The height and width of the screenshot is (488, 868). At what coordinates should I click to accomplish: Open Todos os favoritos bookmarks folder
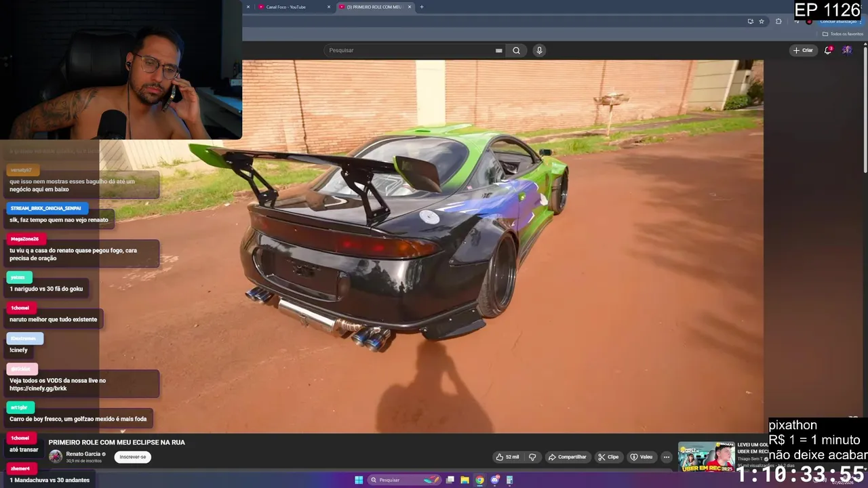pyautogui.click(x=843, y=34)
